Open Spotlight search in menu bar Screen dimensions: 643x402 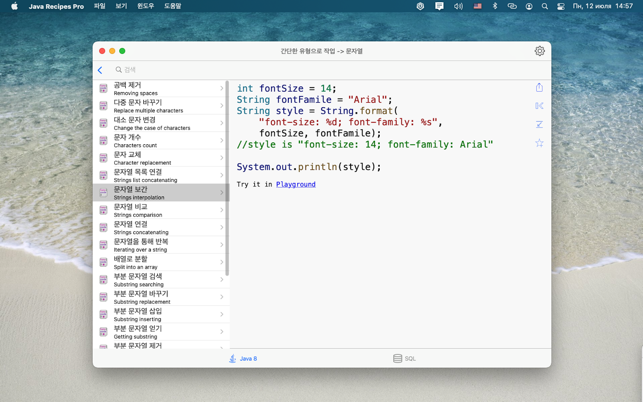(x=545, y=6)
